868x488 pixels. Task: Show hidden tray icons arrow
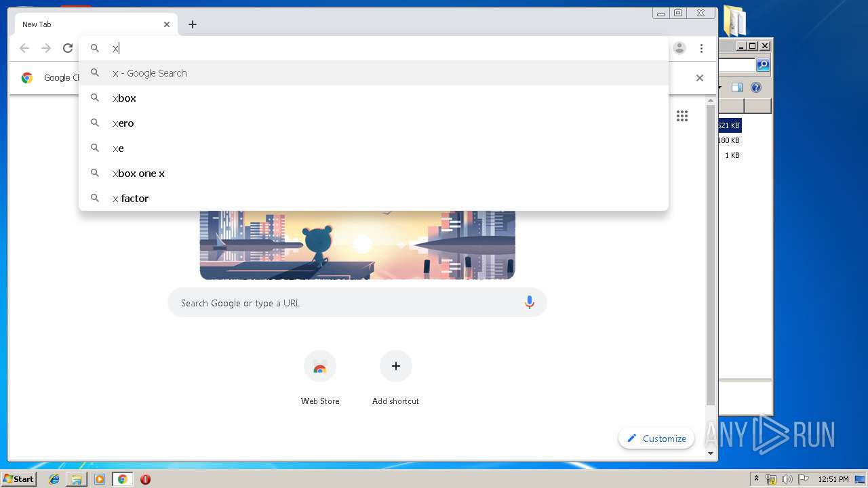(x=756, y=479)
